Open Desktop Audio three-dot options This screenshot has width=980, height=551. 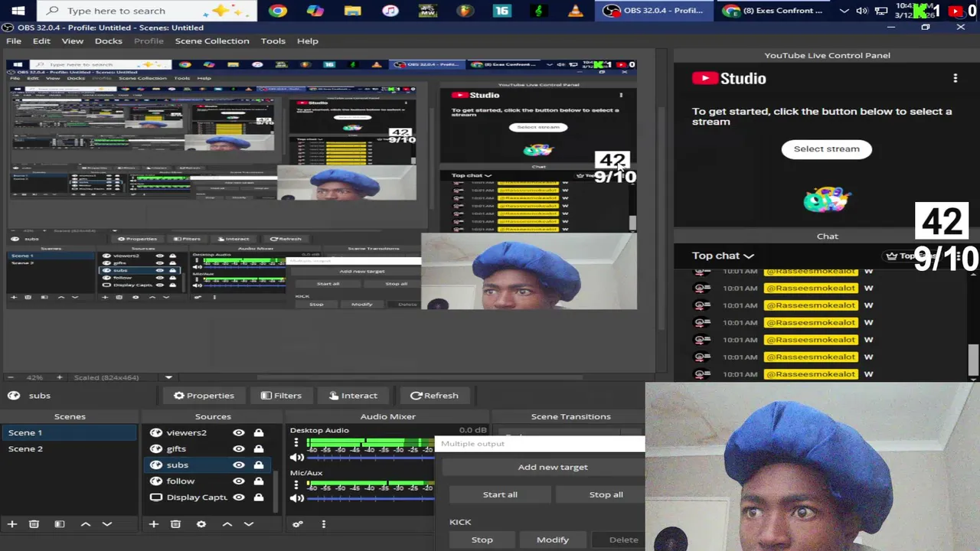[x=296, y=443]
